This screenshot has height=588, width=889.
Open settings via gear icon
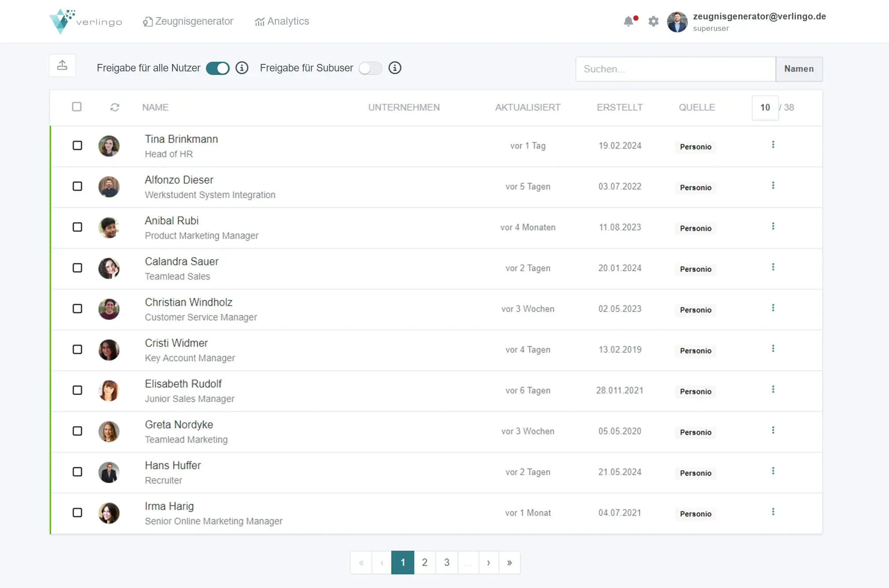tap(653, 21)
